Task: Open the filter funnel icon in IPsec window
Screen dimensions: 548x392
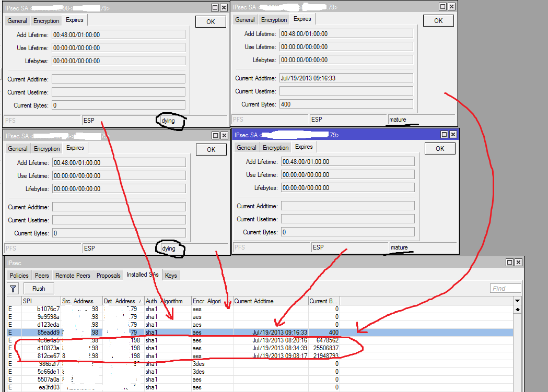Action: 13,289
